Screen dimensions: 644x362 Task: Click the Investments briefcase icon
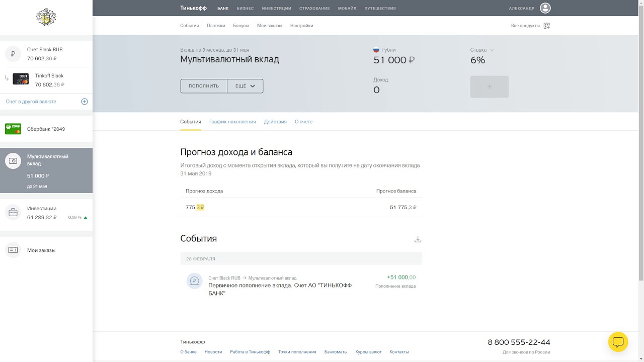click(x=13, y=213)
